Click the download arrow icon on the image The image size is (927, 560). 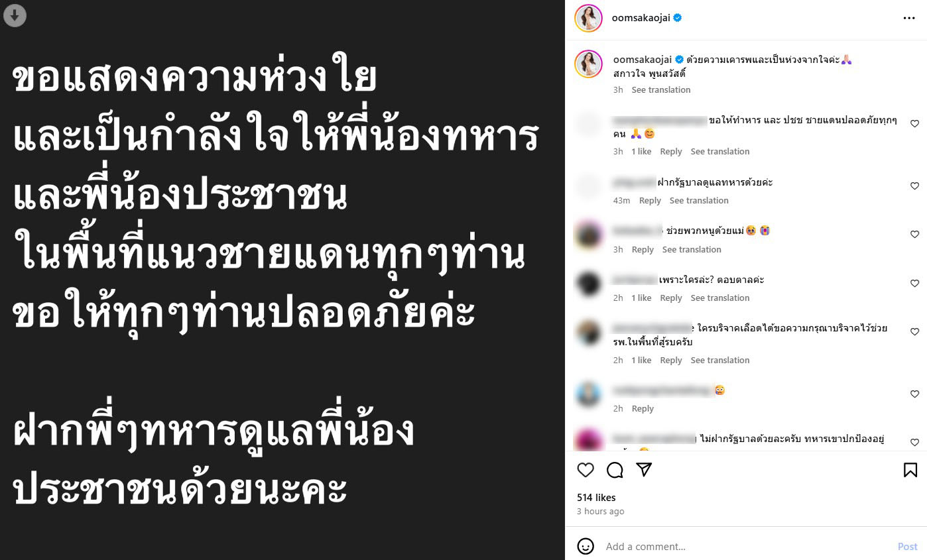pos(15,15)
